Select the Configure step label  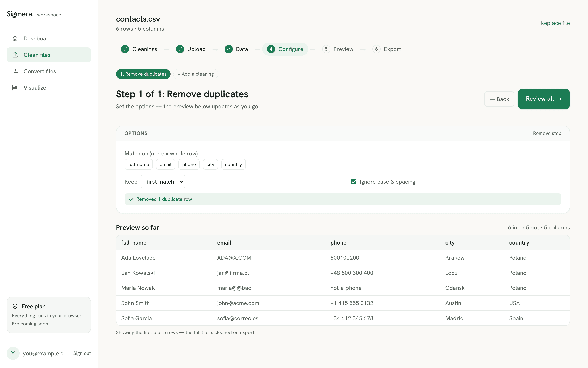tap(291, 49)
